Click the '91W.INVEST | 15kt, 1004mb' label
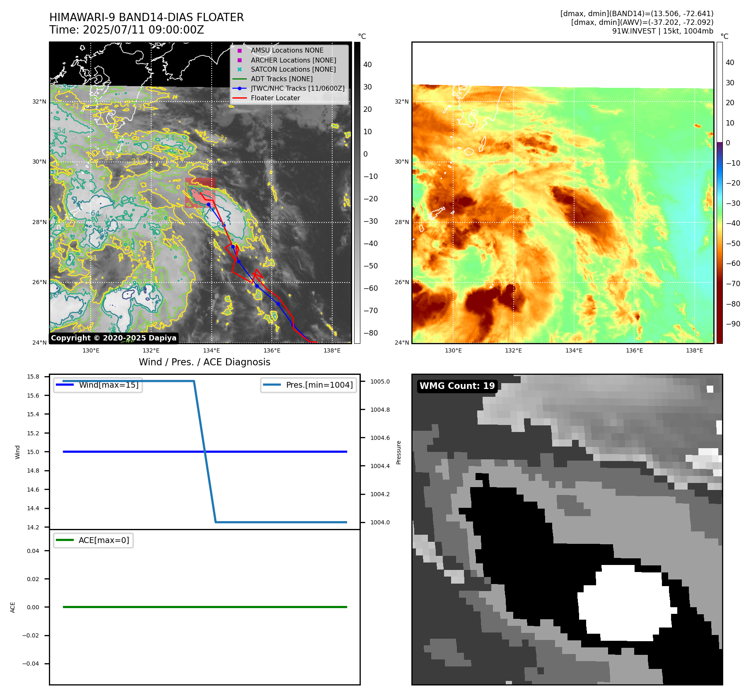 (663, 31)
